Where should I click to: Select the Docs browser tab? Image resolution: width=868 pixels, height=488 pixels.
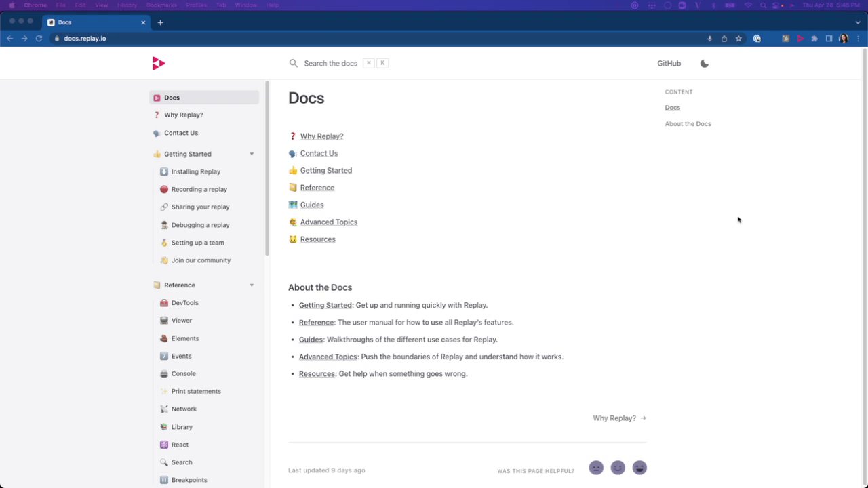[97, 22]
